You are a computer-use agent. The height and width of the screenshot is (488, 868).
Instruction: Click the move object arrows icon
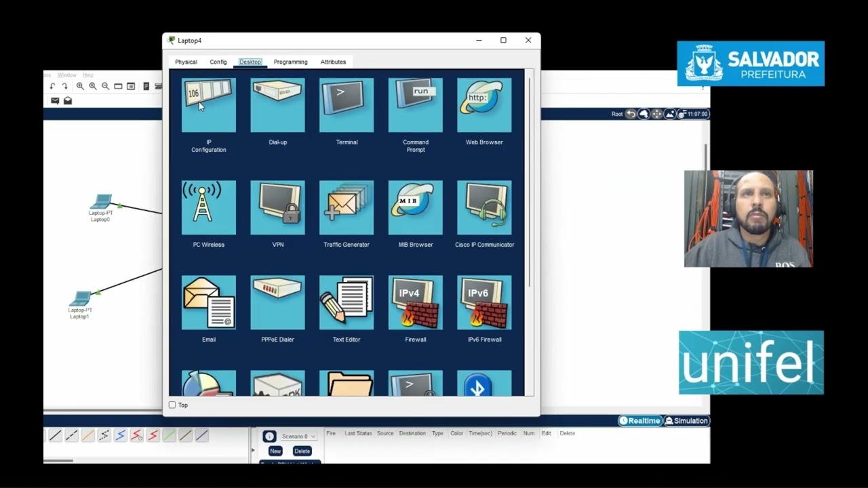pos(657,114)
